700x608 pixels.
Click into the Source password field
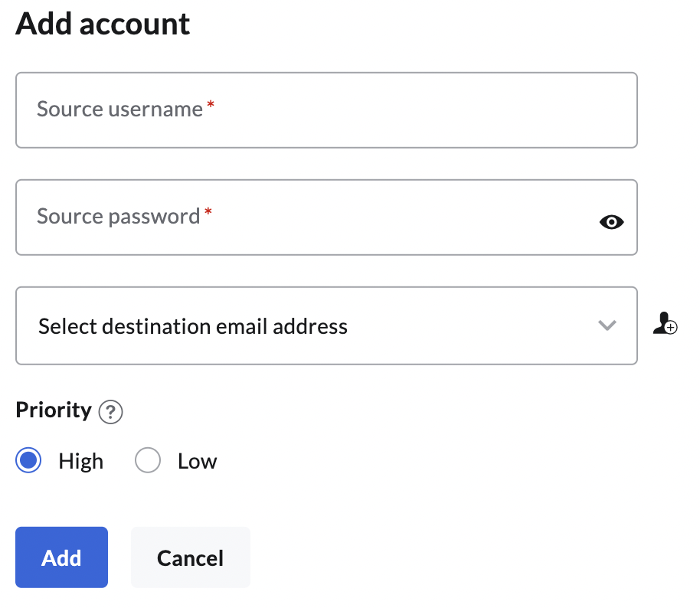tap(306, 217)
